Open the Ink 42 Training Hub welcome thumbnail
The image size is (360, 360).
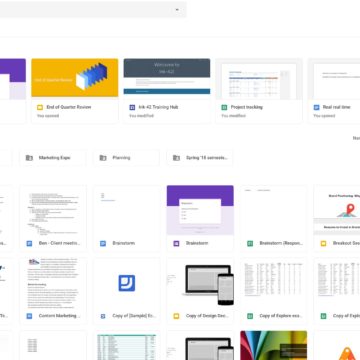(167, 78)
